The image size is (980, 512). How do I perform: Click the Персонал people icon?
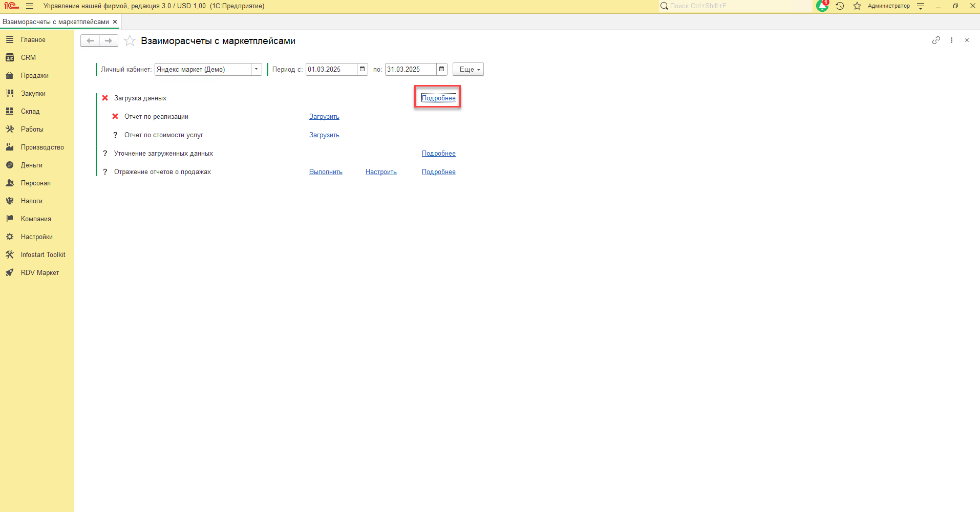[10, 183]
